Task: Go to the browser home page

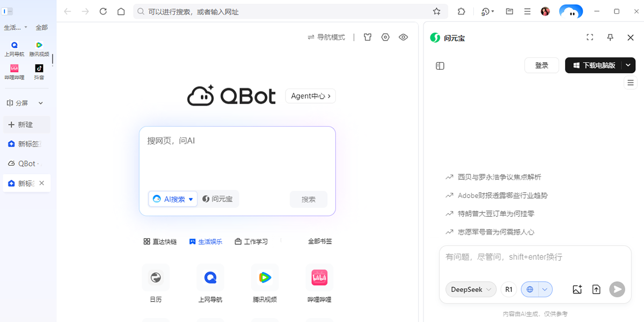Action: pyautogui.click(x=121, y=11)
